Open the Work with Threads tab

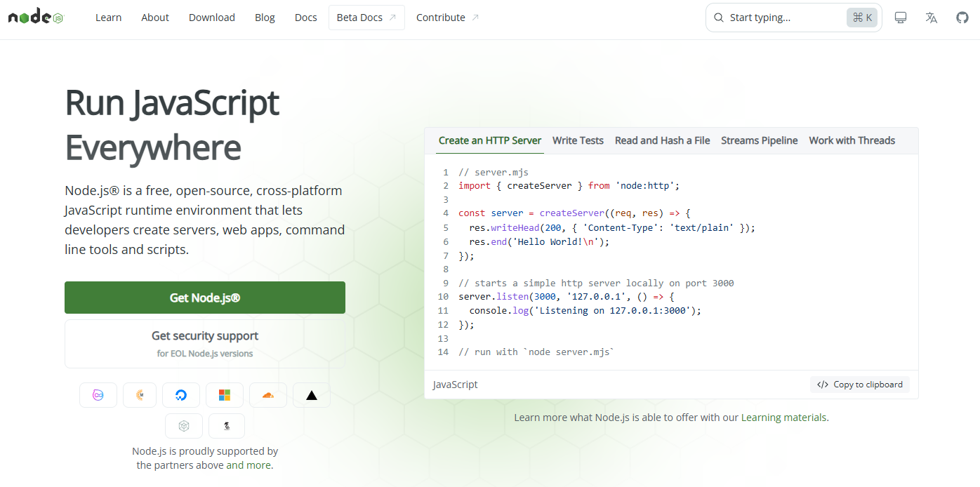coord(852,140)
